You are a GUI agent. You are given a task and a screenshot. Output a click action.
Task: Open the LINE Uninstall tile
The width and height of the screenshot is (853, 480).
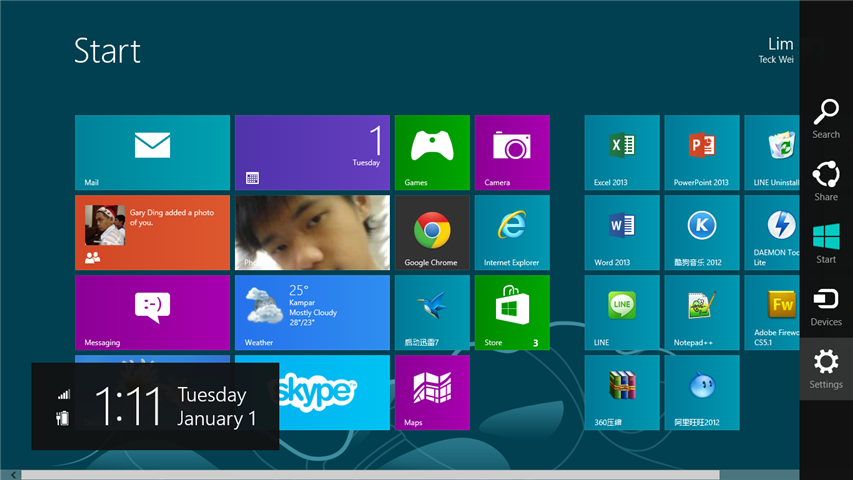772,152
